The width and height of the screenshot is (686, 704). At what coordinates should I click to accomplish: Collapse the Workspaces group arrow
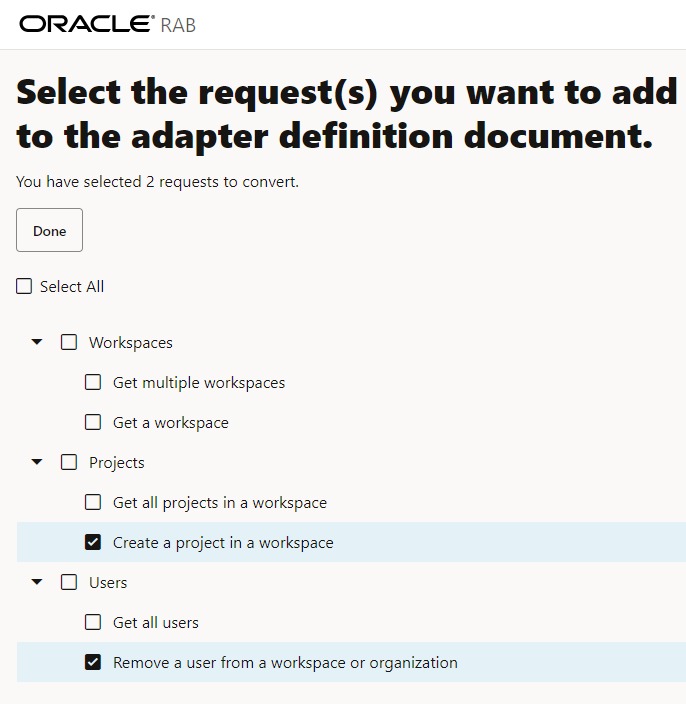point(37,342)
